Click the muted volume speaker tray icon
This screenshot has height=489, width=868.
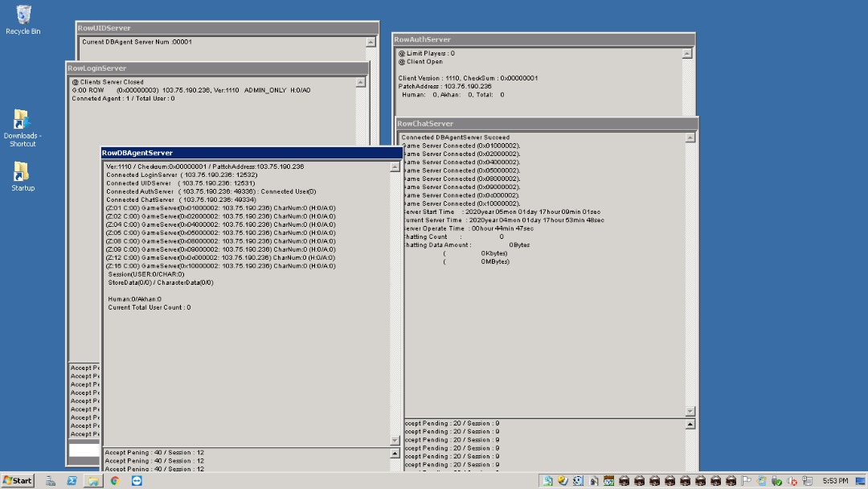point(792,481)
